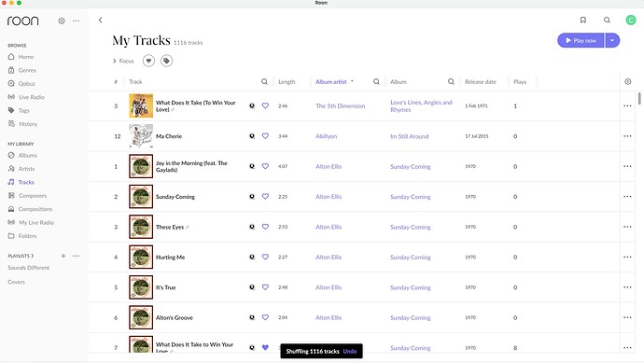The width and height of the screenshot is (644, 363).
Task: Open the track column search icon
Action: 264,82
